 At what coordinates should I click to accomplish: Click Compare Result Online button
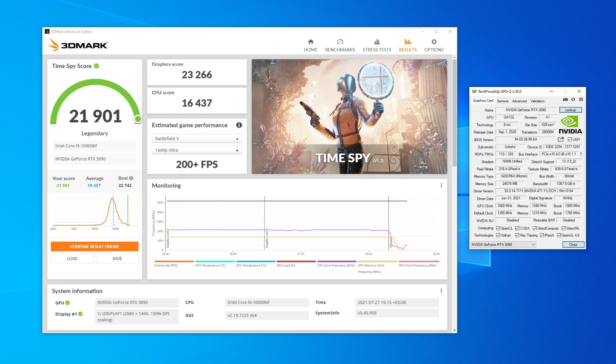94,246
